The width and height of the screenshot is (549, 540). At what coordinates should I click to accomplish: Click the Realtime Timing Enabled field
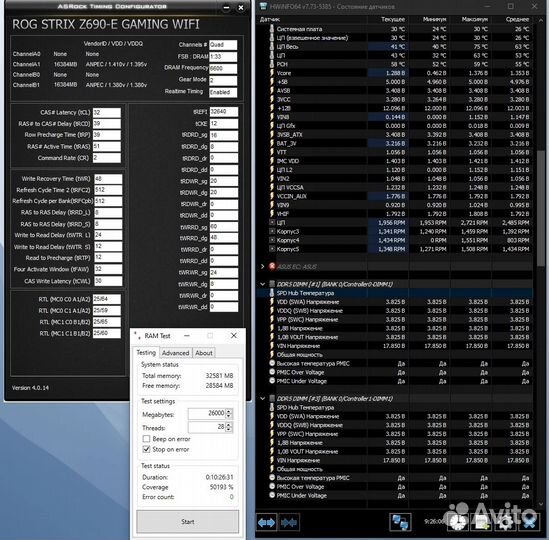coord(223,92)
